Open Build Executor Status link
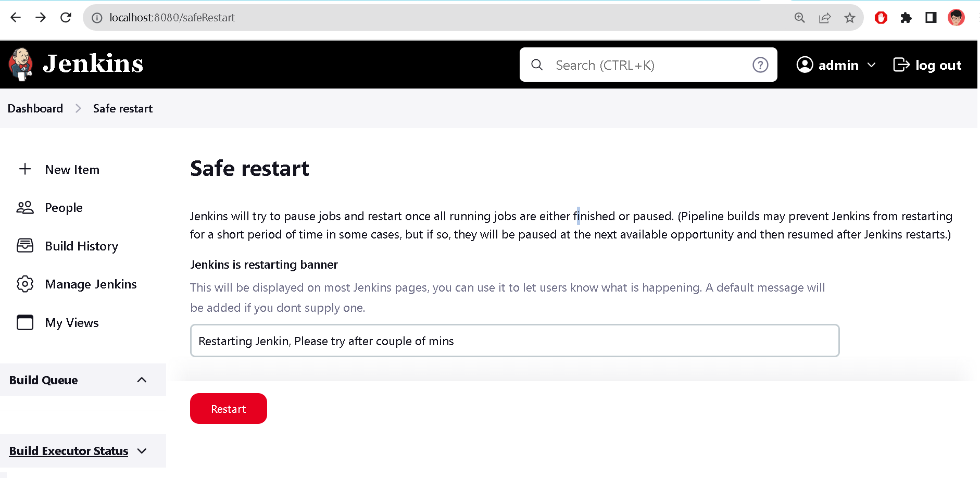980x478 pixels. 69,451
